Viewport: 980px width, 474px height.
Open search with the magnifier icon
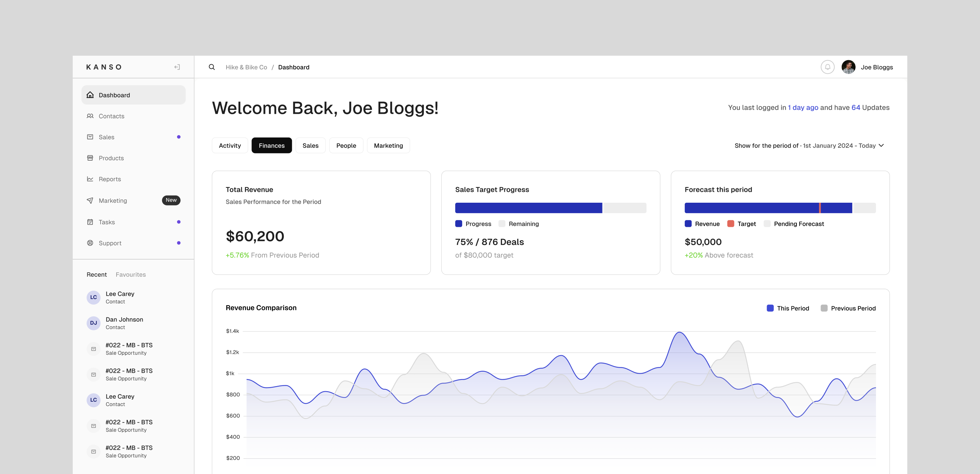(x=212, y=67)
